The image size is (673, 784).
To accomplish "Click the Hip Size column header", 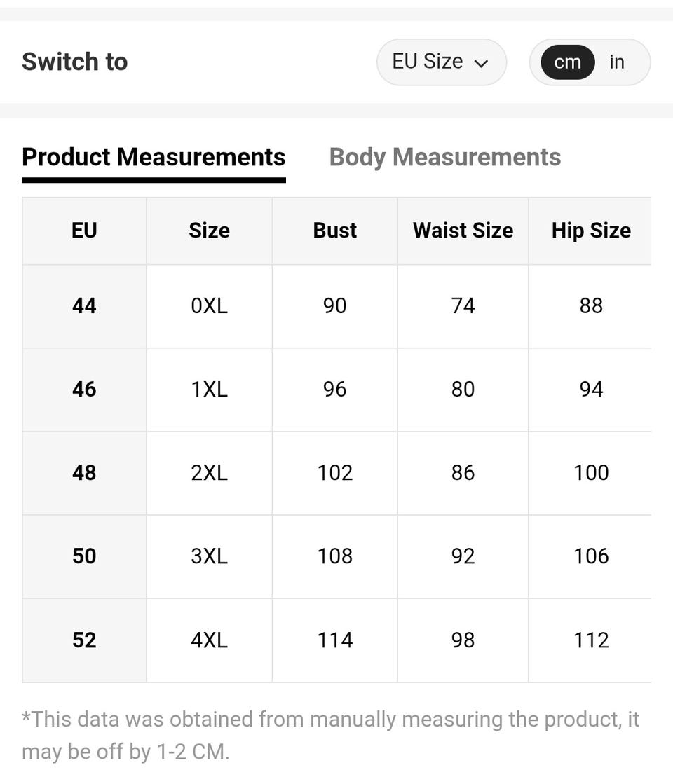I will click(x=590, y=231).
